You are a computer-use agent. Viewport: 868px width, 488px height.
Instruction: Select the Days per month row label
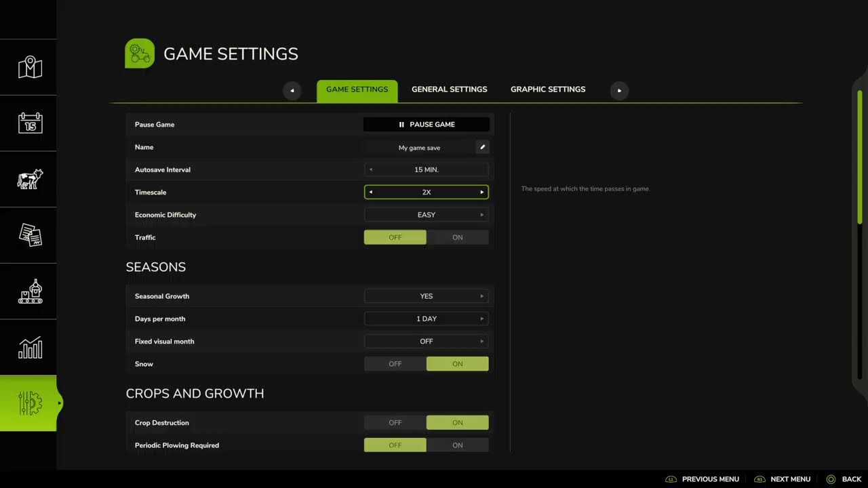coord(160,319)
